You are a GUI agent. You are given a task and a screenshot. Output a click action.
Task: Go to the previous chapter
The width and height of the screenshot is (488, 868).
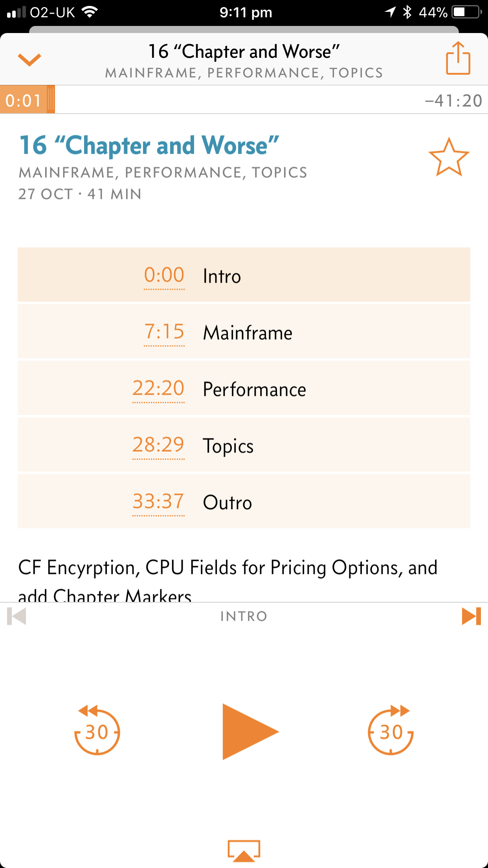point(17,616)
